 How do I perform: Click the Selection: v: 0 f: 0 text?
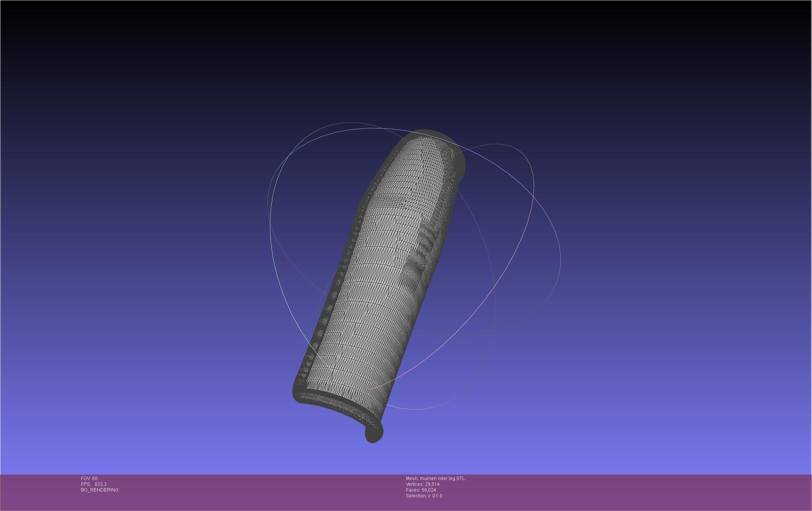(424, 496)
